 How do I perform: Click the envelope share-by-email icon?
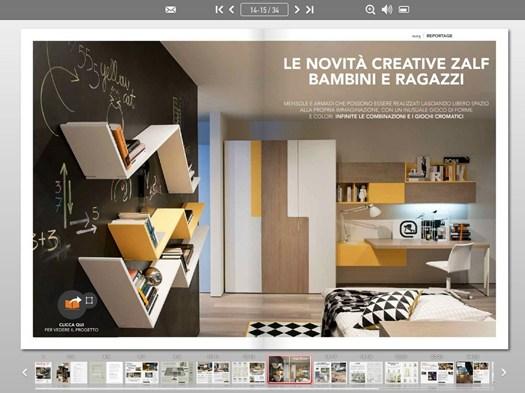point(170,10)
